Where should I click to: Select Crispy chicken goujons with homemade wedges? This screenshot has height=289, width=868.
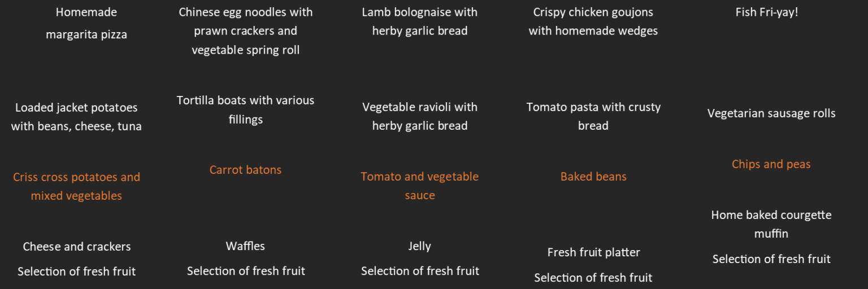593,21
